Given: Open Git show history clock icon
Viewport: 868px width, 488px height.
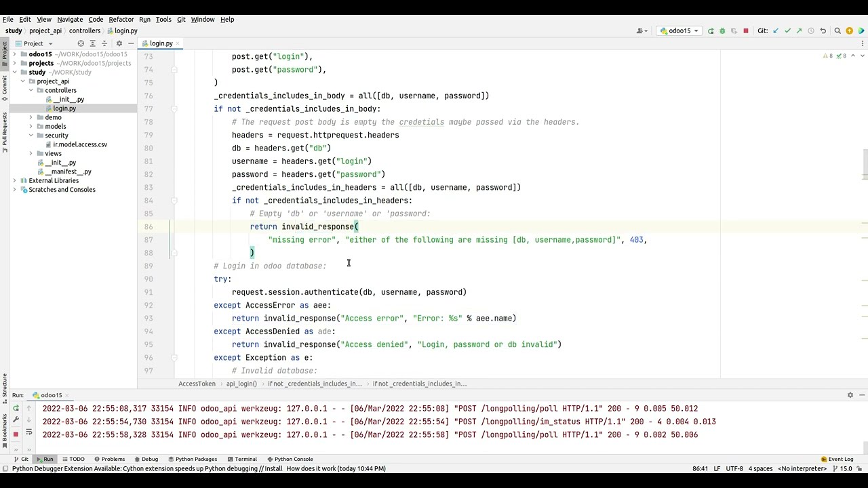Looking at the screenshot, I should coord(811,30).
